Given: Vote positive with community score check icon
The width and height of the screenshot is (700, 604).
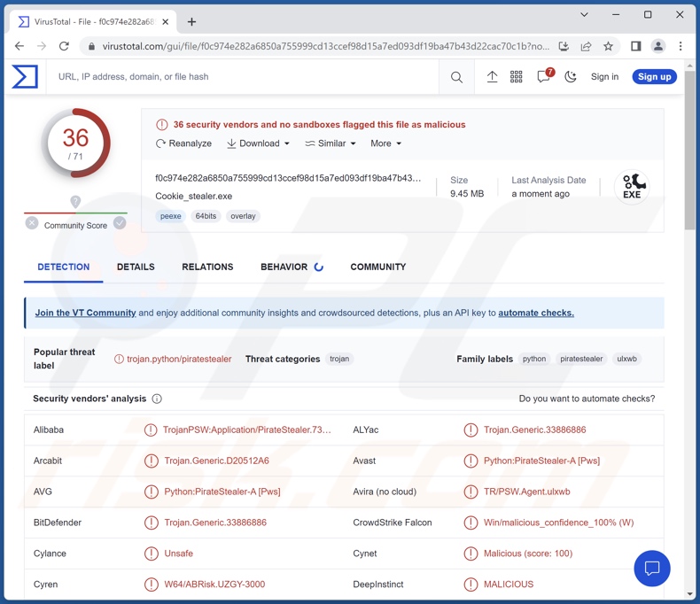Looking at the screenshot, I should pos(120,222).
